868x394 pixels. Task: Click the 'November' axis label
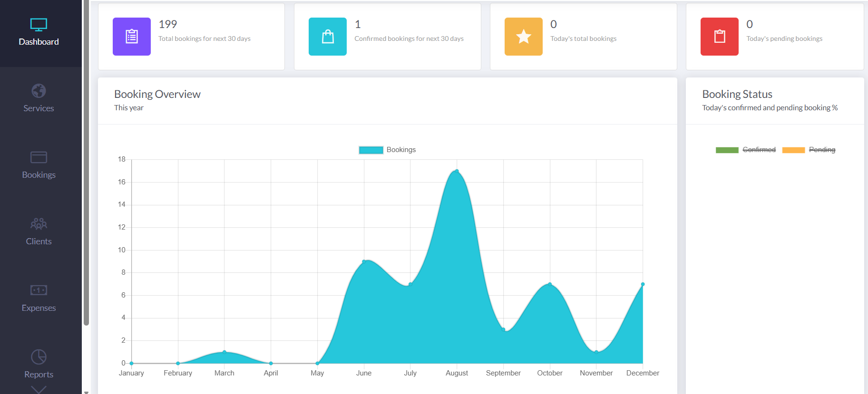596,373
